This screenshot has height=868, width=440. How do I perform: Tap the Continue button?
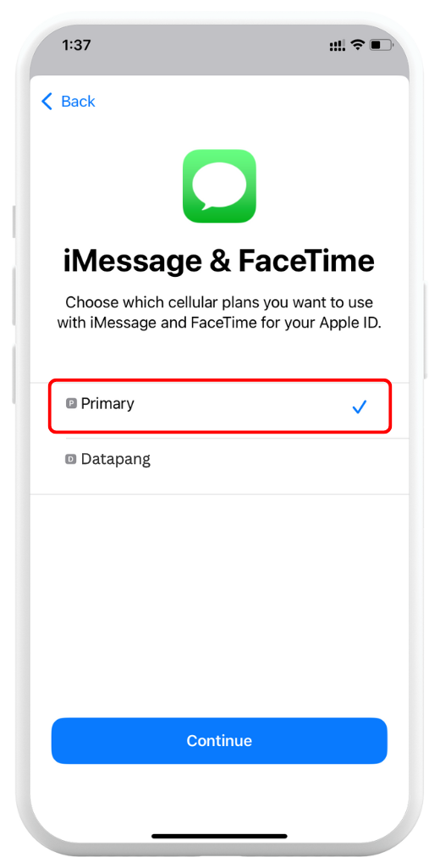pos(219,741)
